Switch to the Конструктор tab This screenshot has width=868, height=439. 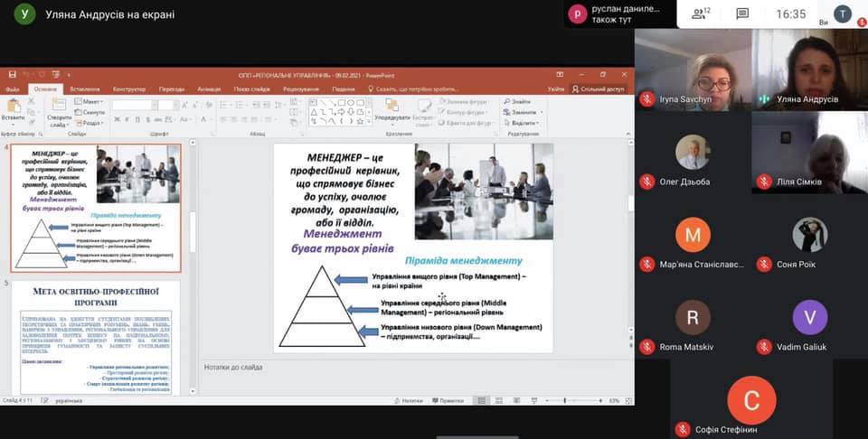pos(129,89)
